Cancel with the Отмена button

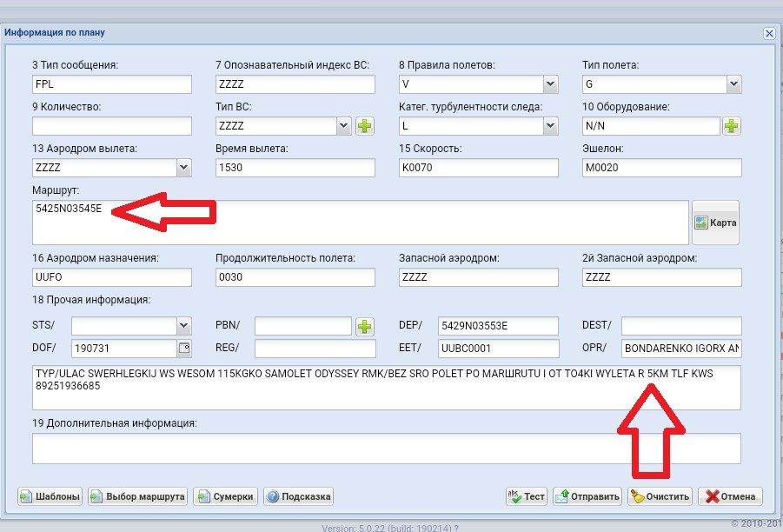point(730,496)
